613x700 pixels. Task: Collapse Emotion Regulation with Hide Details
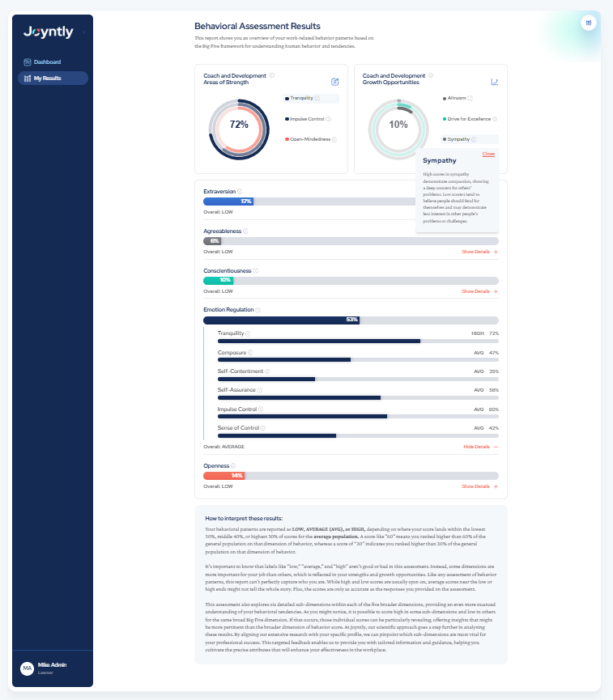480,447
